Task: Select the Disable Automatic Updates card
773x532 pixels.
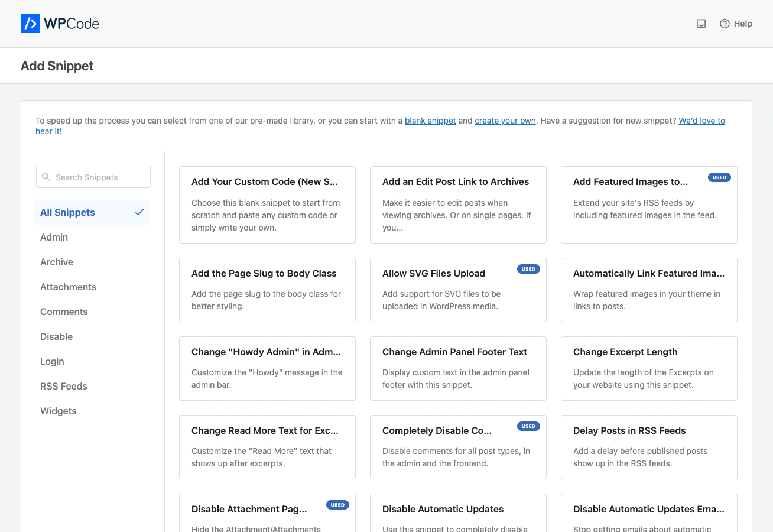Action: click(x=458, y=513)
